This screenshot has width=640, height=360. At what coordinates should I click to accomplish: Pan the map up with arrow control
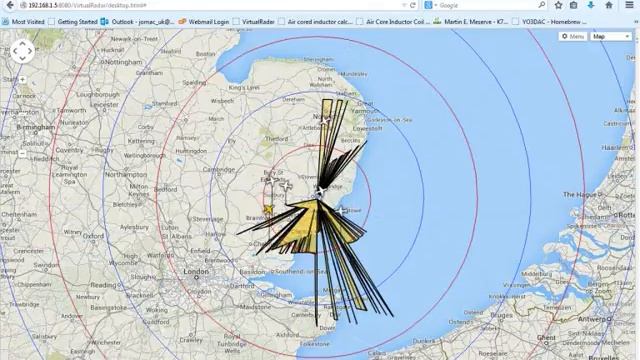point(22,43)
